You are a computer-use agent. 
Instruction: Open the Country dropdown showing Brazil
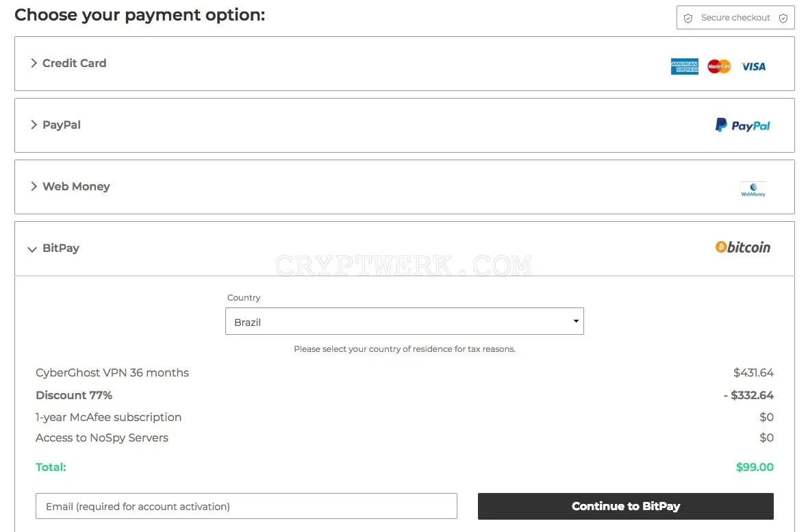point(405,321)
